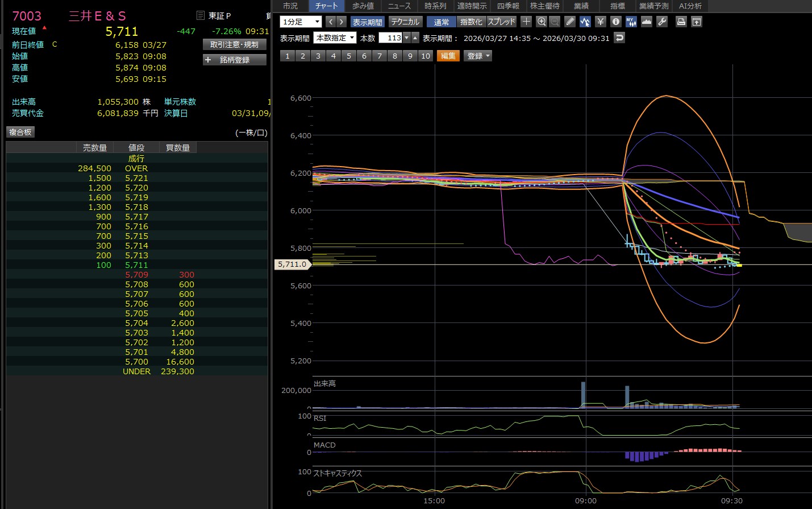
Task: Click the 本数 count input field
Action: click(x=391, y=38)
